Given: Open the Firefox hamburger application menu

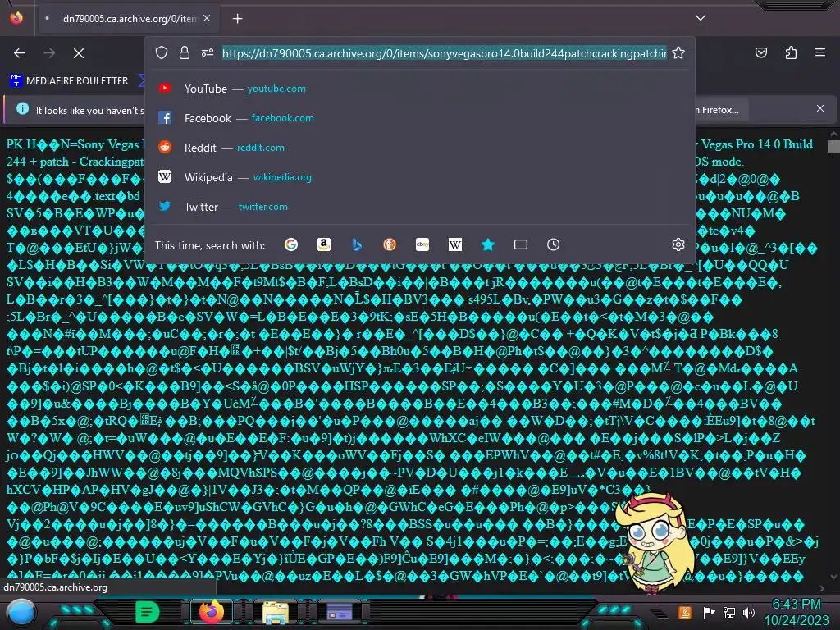Looking at the screenshot, I should coord(820,52).
